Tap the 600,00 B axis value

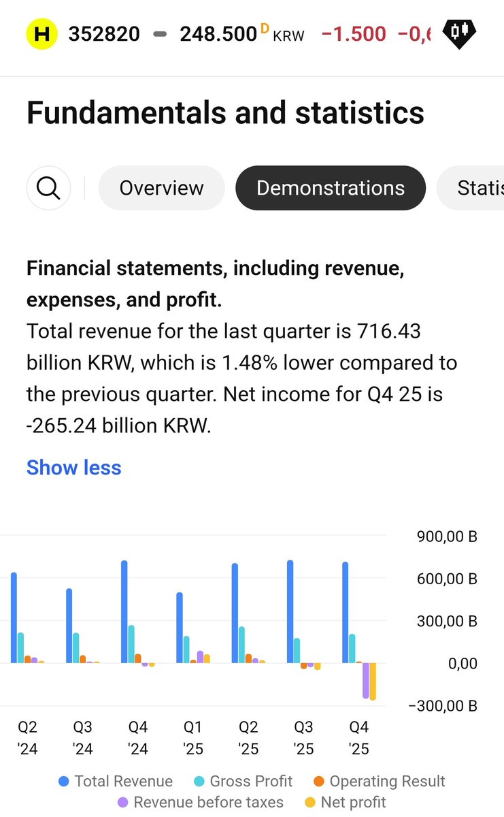coord(447,579)
